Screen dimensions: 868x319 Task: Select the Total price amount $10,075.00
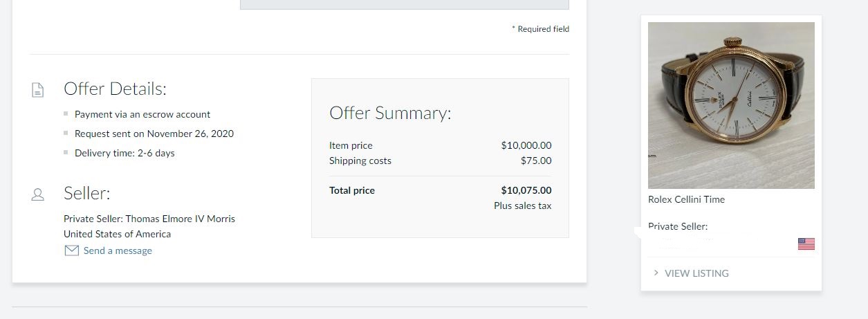(526, 190)
